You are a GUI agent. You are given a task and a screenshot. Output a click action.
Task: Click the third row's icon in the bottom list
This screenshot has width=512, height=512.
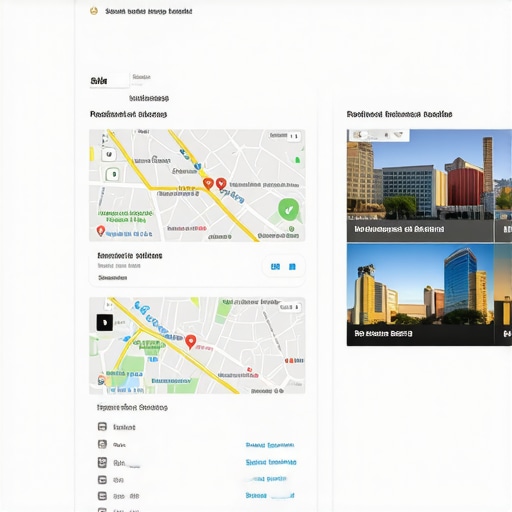(x=102, y=462)
